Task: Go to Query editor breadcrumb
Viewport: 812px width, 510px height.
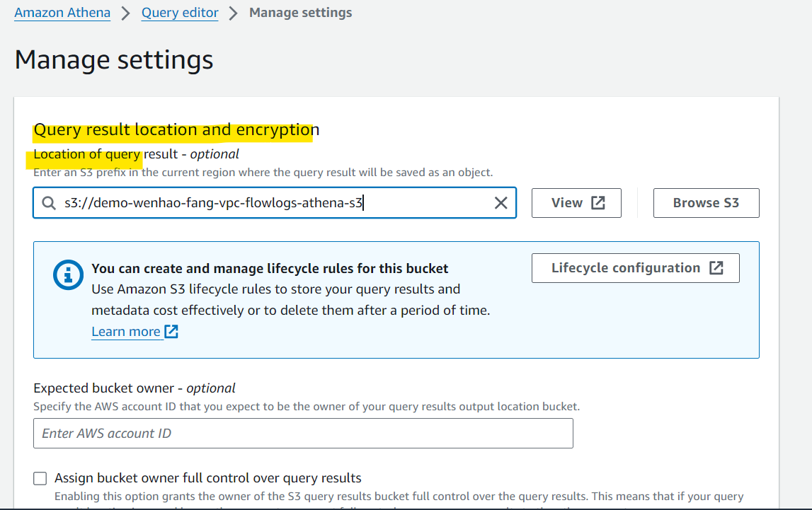Action: click(180, 13)
